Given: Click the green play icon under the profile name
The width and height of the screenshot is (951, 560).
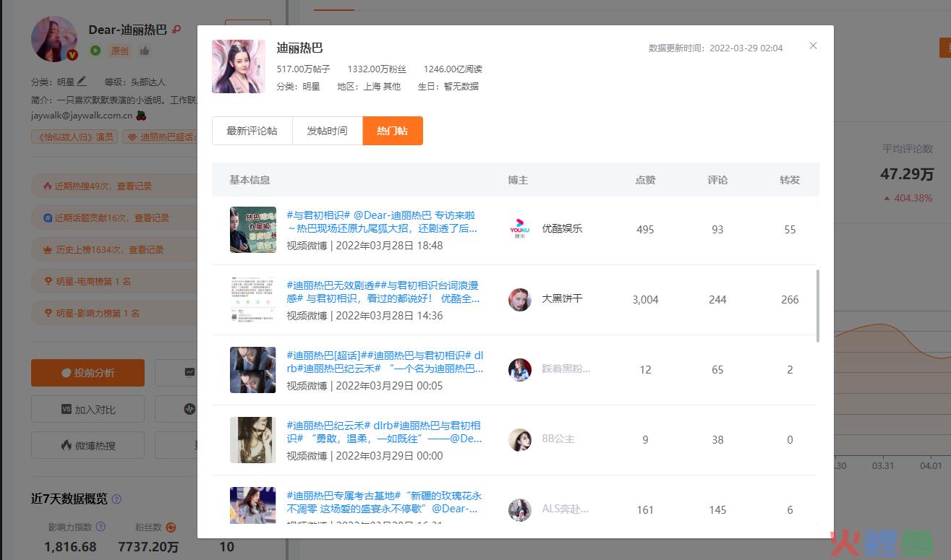Looking at the screenshot, I should click(x=95, y=51).
